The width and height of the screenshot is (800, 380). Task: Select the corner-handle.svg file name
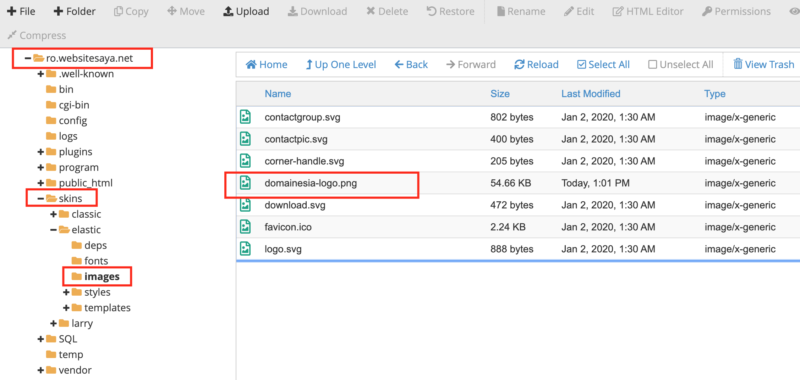(304, 161)
